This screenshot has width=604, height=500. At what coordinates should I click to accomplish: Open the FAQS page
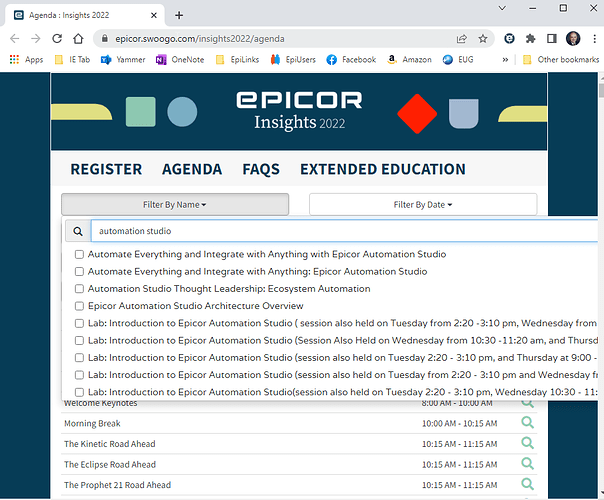click(261, 169)
